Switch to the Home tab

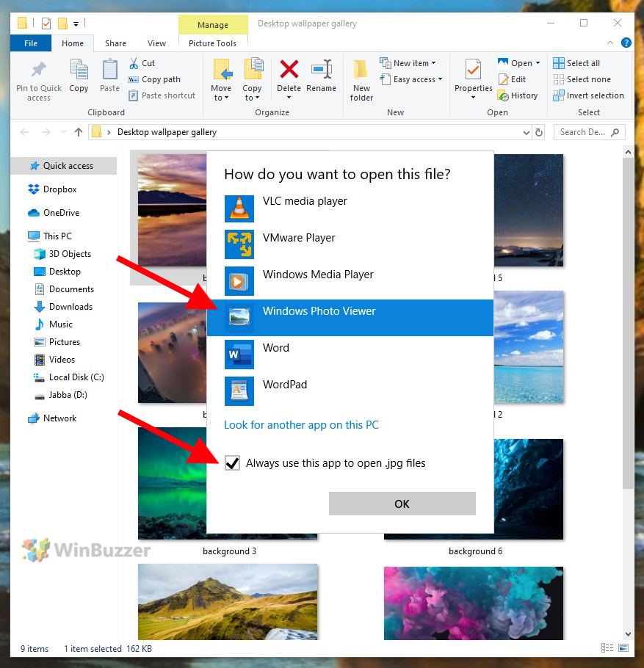click(73, 43)
